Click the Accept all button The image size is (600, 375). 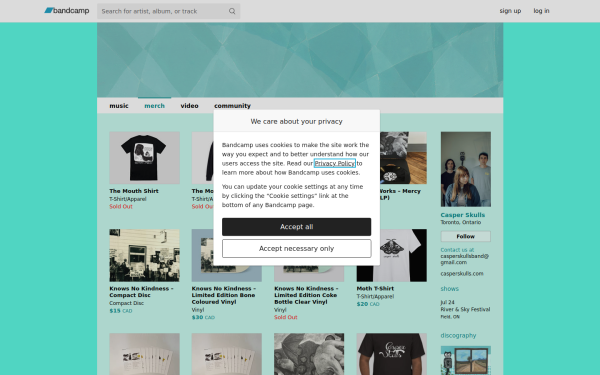(297, 227)
